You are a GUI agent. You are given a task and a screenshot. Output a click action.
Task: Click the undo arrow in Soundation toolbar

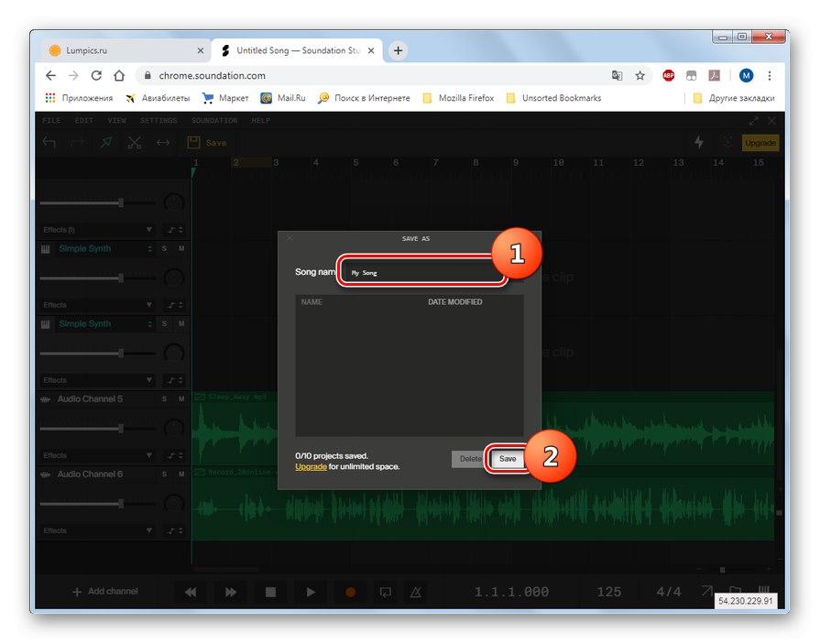tap(49, 142)
